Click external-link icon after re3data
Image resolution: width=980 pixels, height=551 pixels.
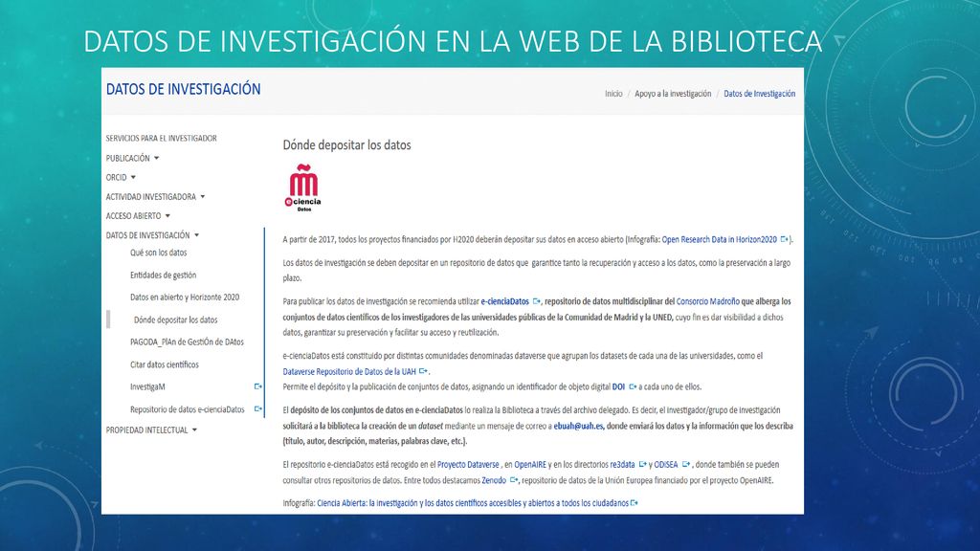pyautogui.click(x=642, y=464)
